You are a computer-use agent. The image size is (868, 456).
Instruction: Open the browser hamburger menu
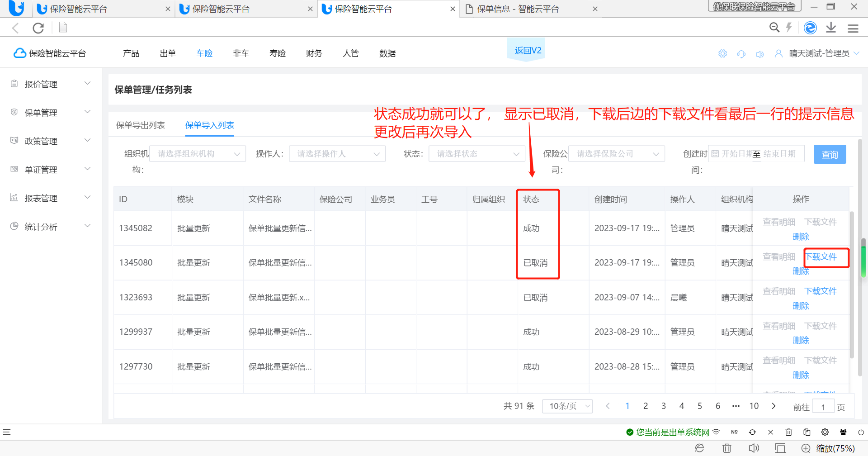(x=853, y=28)
